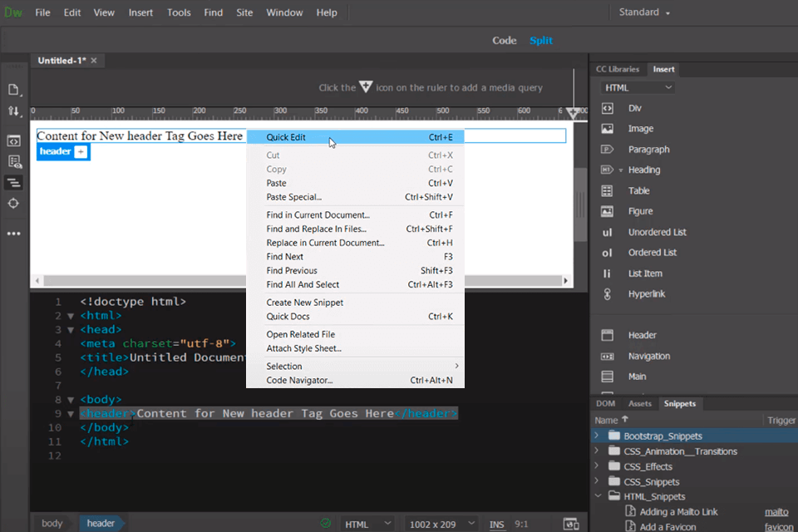
Task: Expand the Bootstrap_Snippets folder
Action: pos(597,436)
